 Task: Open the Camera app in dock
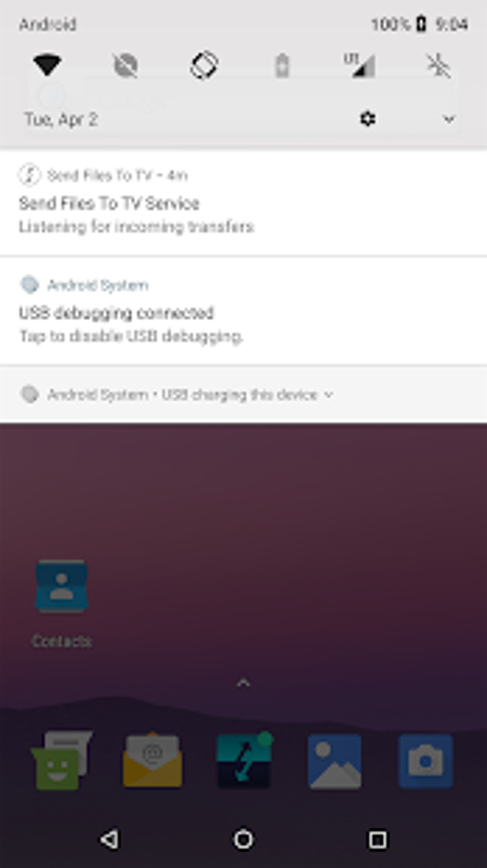click(426, 761)
